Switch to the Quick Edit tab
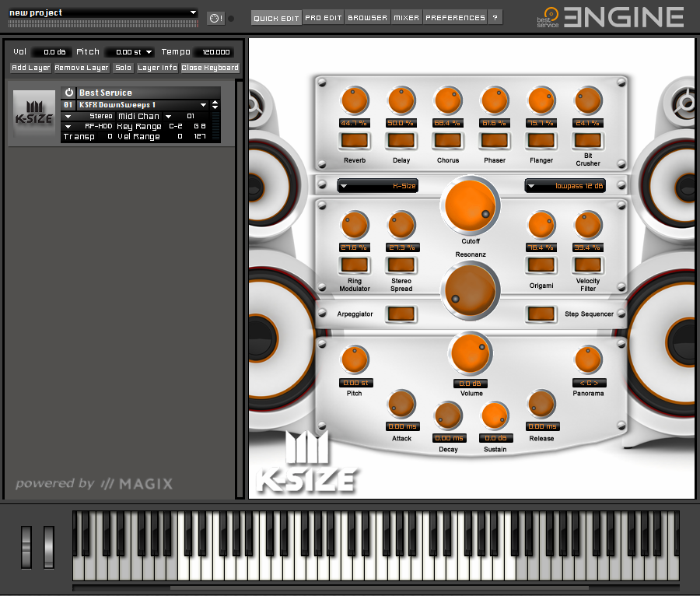 click(x=276, y=18)
